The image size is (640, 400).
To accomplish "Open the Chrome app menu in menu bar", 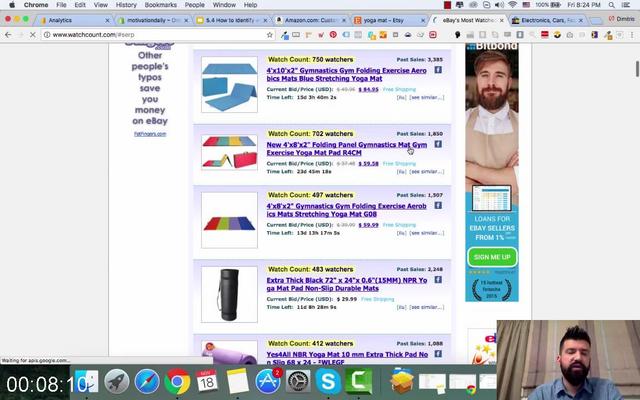I will (x=36, y=5).
